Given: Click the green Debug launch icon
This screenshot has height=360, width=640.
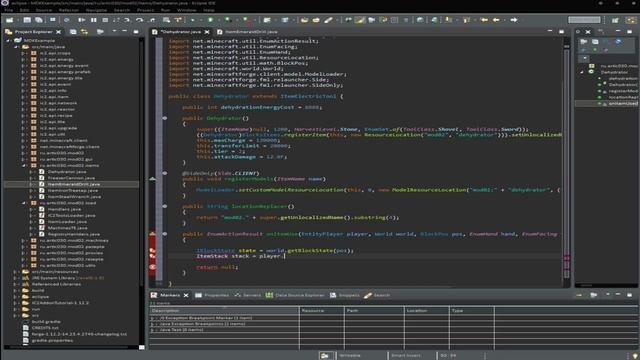Looking at the screenshot, I should pos(193,20).
